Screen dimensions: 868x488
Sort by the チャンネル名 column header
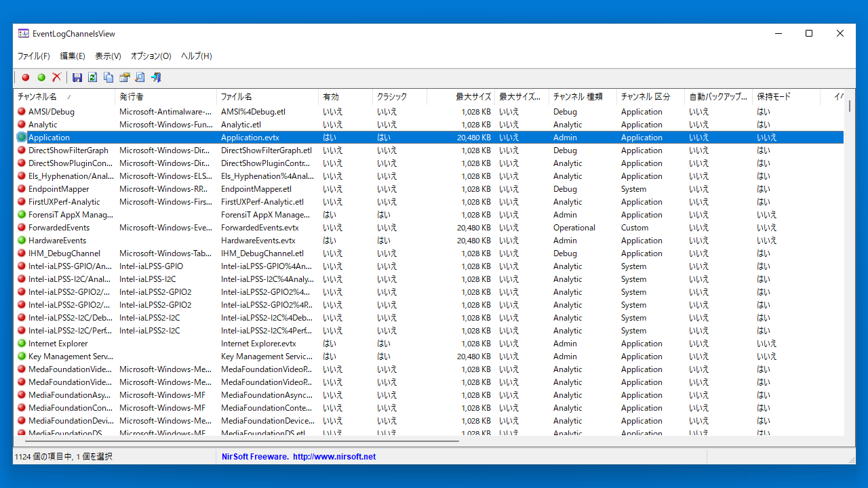[x=64, y=97]
